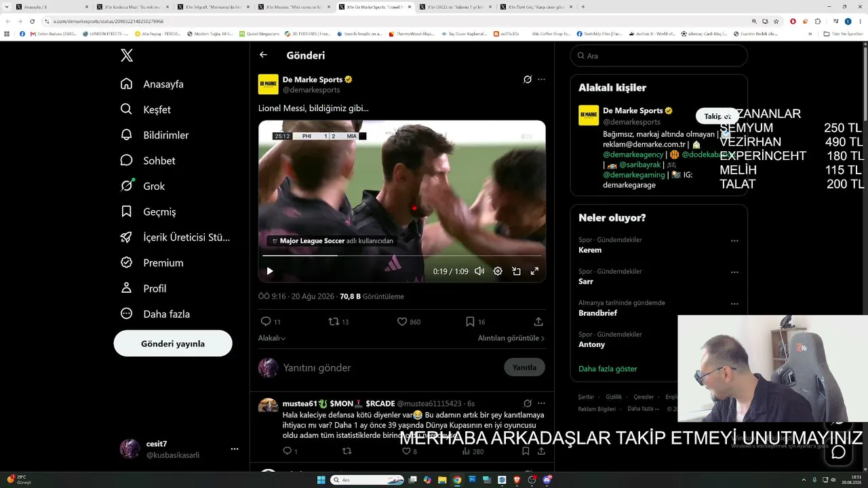Image resolution: width=868 pixels, height=488 pixels.
Task: Click the Gönderi yayınla button
Action: coord(173,344)
